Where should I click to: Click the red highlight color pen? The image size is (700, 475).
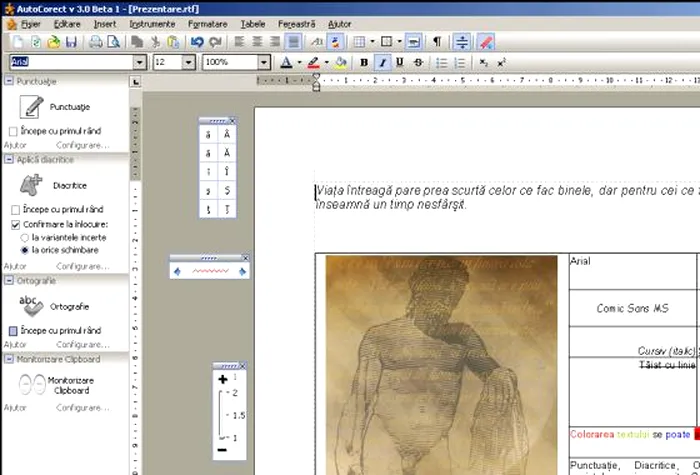point(314,62)
